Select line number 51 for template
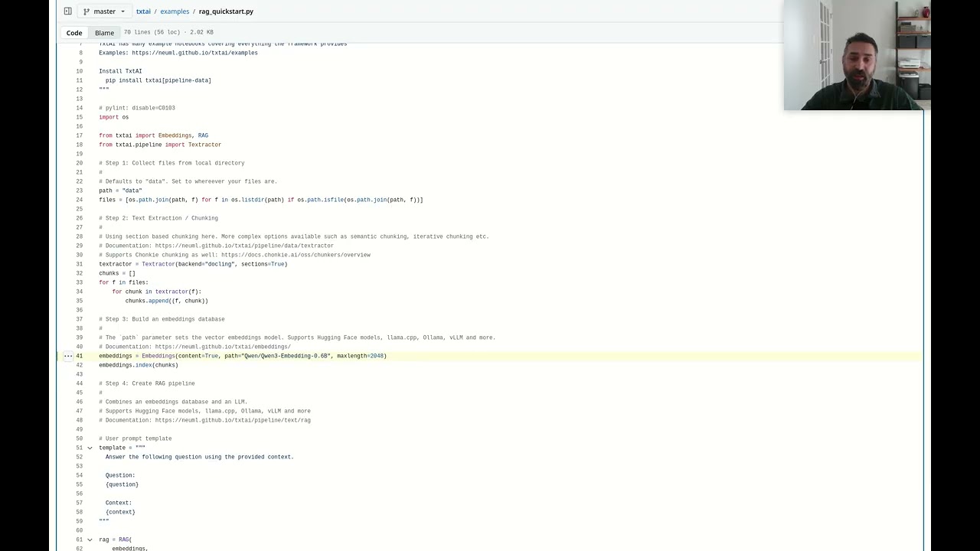980x551 pixels. (79, 448)
